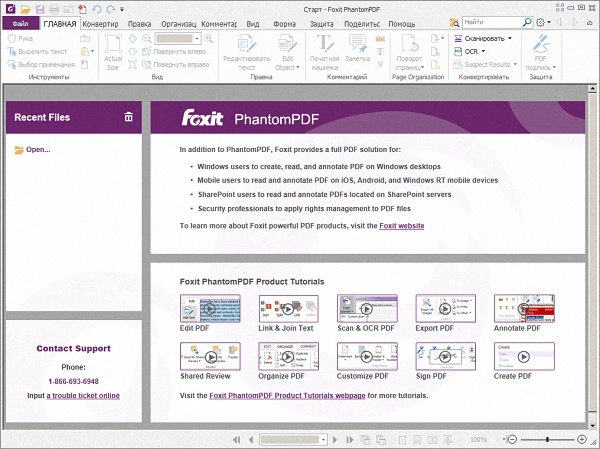
Task: Select the Выделить текст tool
Action: 38,51
